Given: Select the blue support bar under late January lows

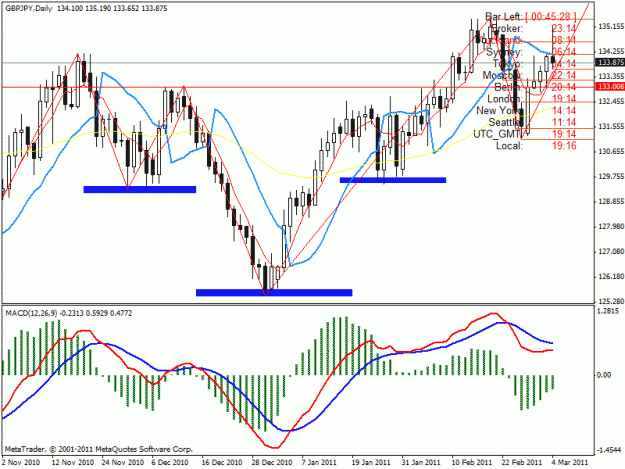Looking at the screenshot, I should (393, 180).
